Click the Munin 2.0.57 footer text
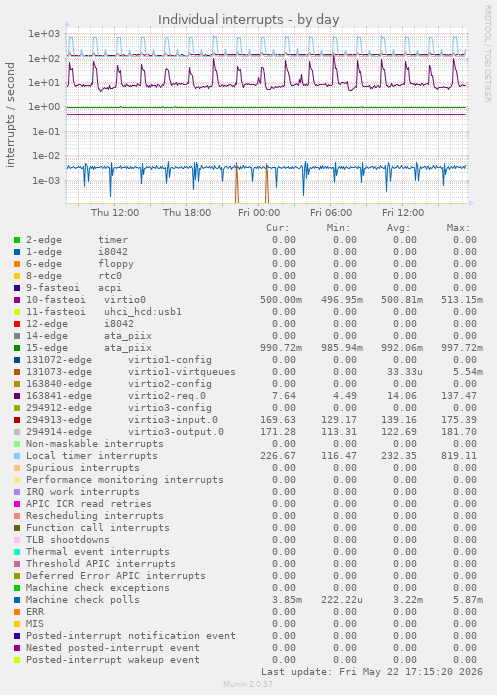Viewport: 497px width, 695px height. pyautogui.click(x=248, y=684)
